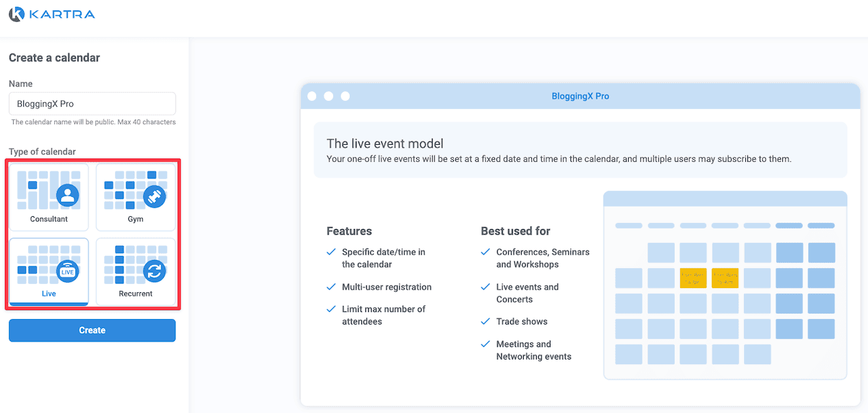868x413 pixels.
Task: Select the Gym calendar type
Action: click(x=136, y=197)
